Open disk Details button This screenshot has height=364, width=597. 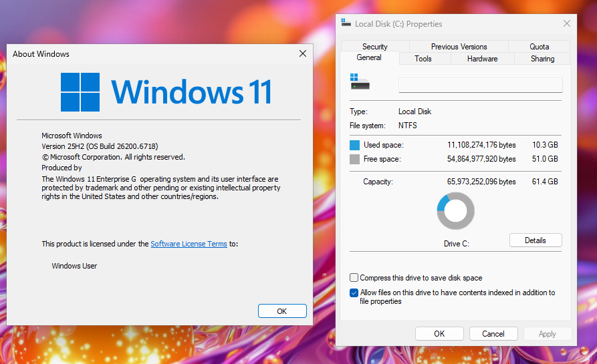tap(535, 240)
